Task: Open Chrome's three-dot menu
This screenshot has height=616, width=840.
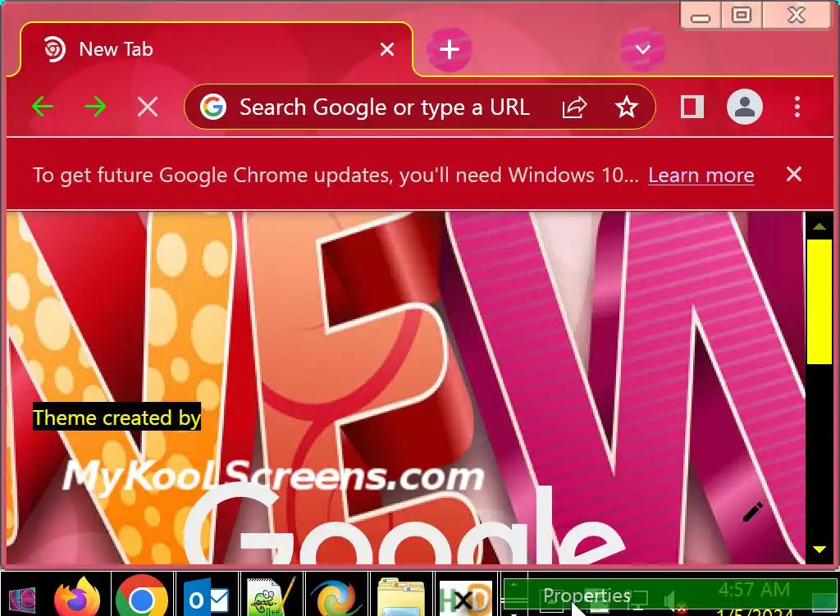Action: (797, 107)
